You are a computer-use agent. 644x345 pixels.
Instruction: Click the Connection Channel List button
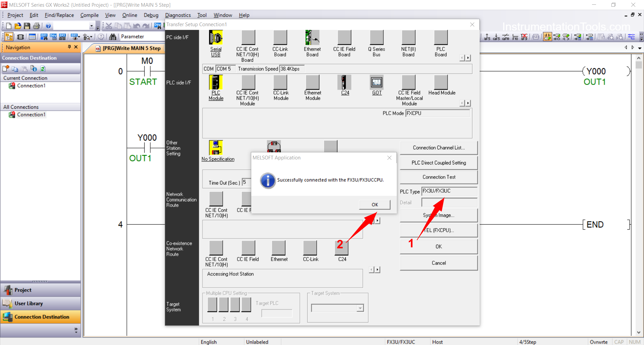[x=439, y=148]
